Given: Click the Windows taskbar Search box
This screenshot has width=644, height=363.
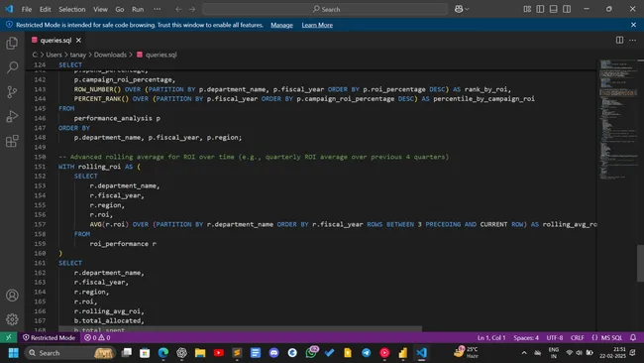Looking at the screenshot, I should (69, 353).
